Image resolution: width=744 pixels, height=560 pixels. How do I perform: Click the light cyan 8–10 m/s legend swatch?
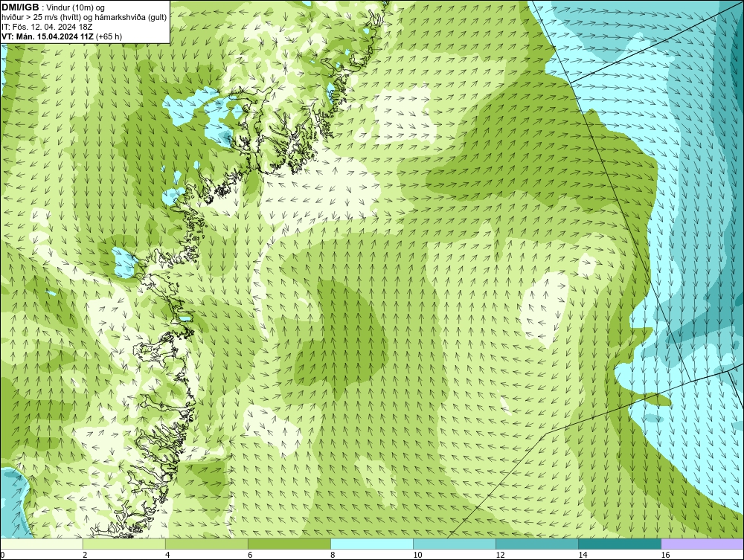[x=371, y=544]
